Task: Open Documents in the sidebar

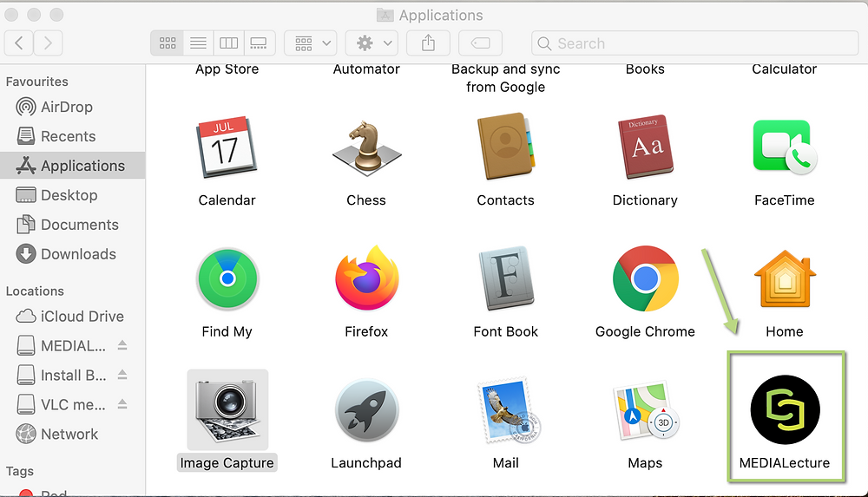Action: pyautogui.click(x=73, y=224)
